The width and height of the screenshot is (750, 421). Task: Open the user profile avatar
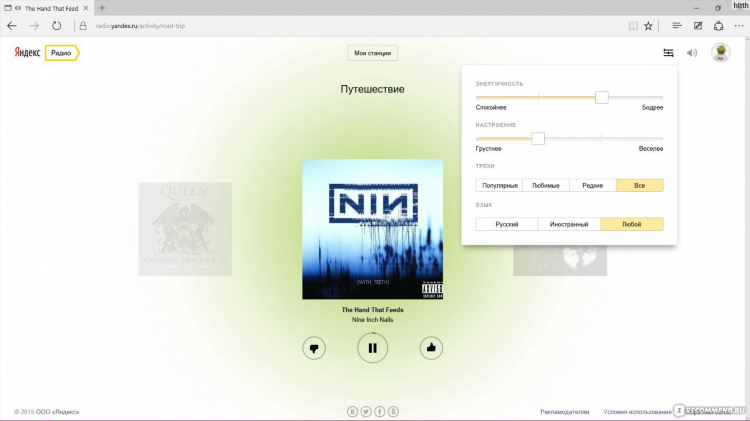[x=720, y=53]
